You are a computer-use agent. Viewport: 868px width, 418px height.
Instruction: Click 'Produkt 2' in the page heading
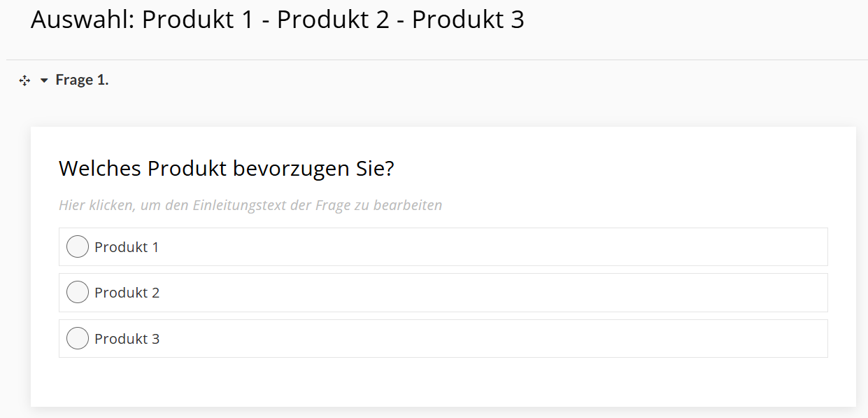pos(332,20)
